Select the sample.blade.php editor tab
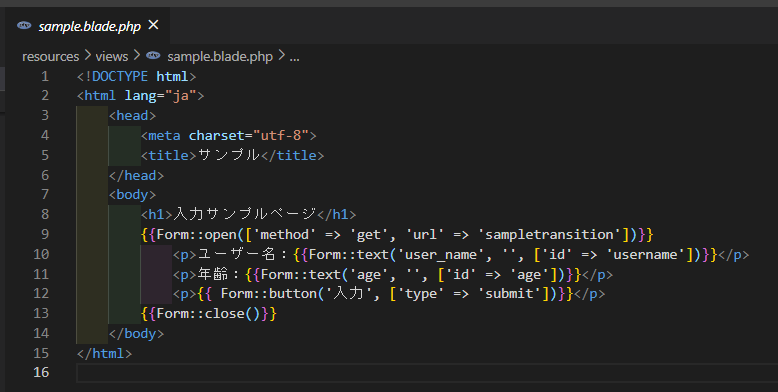This screenshot has height=392, width=778. 88,26
